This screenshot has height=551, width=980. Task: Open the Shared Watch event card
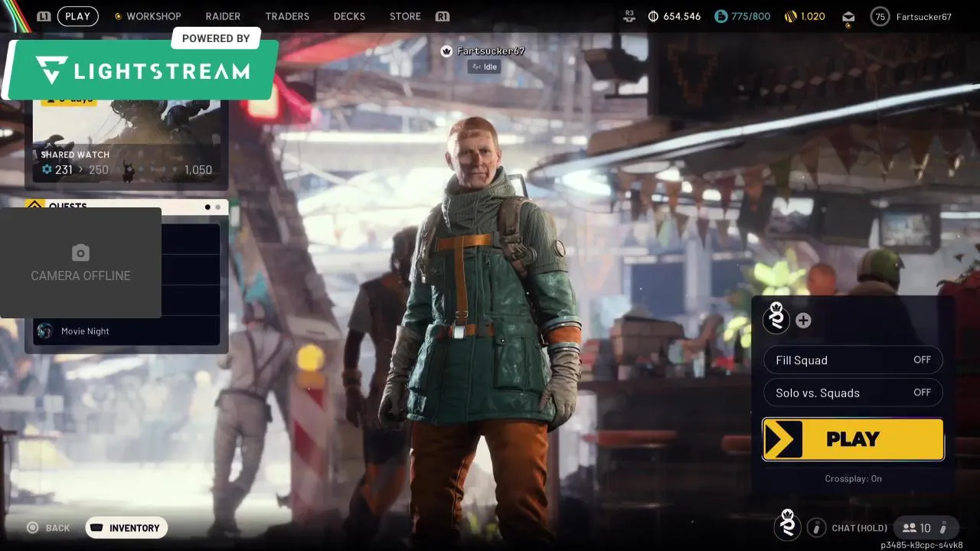tap(126, 142)
